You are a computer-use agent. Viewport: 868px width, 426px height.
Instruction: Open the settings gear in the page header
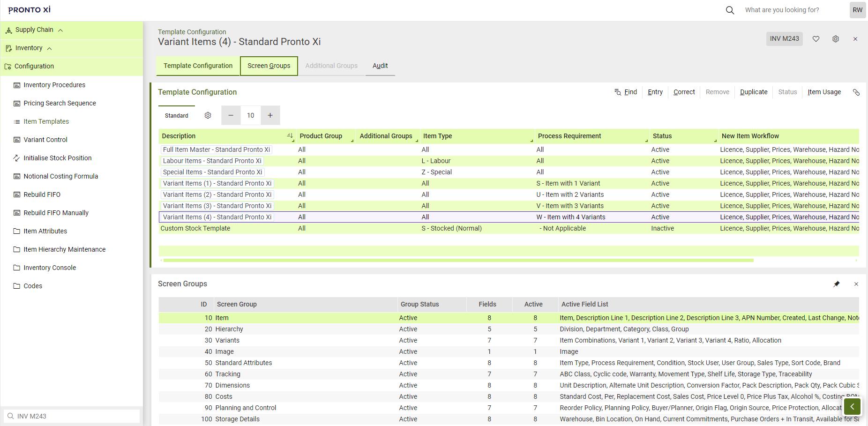point(836,39)
